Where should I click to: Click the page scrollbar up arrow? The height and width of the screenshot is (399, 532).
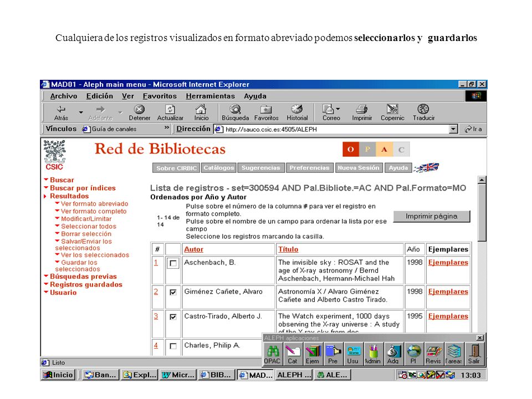point(482,180)
